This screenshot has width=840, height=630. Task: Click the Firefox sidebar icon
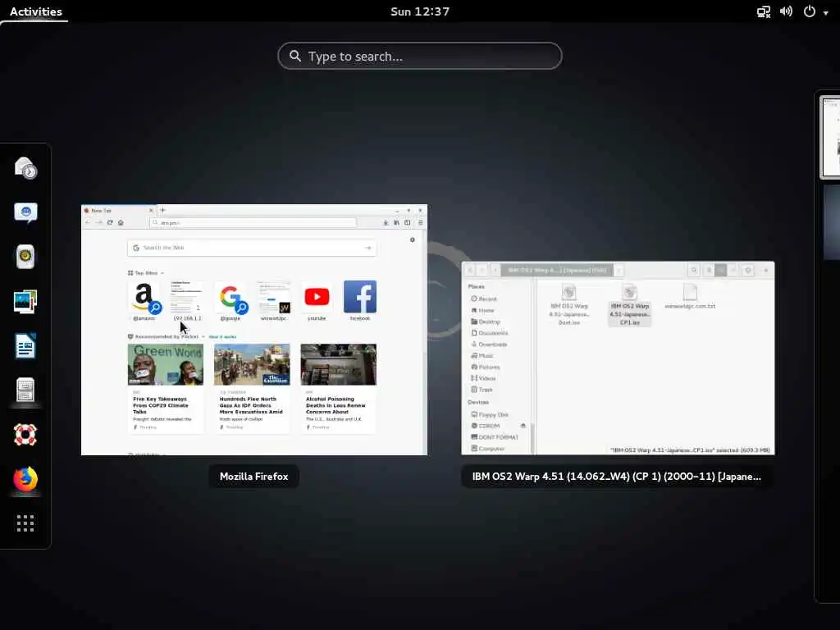408,222
